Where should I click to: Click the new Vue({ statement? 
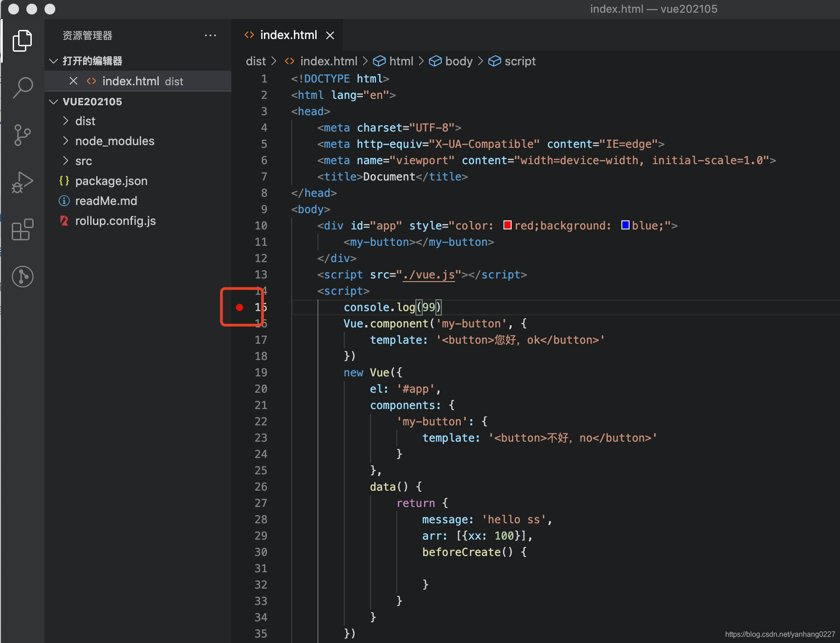[x=372, y=373]
